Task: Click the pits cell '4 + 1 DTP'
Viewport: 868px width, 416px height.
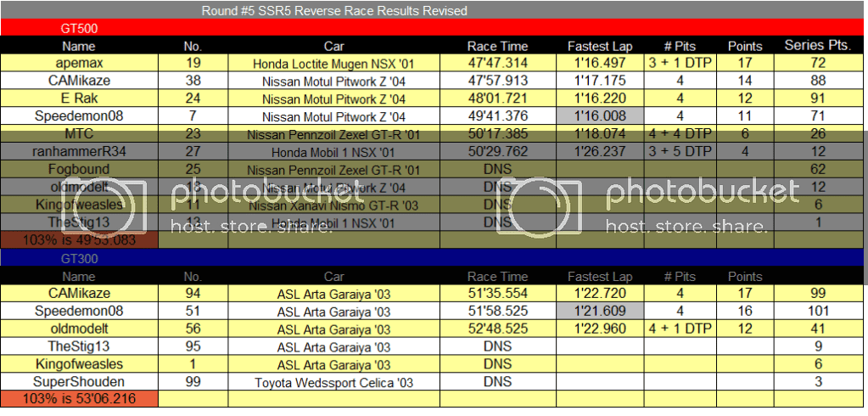Action: 680,329
